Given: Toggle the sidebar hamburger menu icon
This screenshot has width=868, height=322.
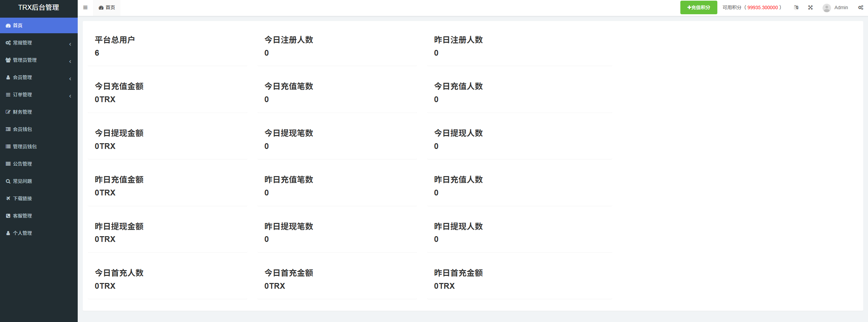Looking at the screenshot, I should click(85, 7).
